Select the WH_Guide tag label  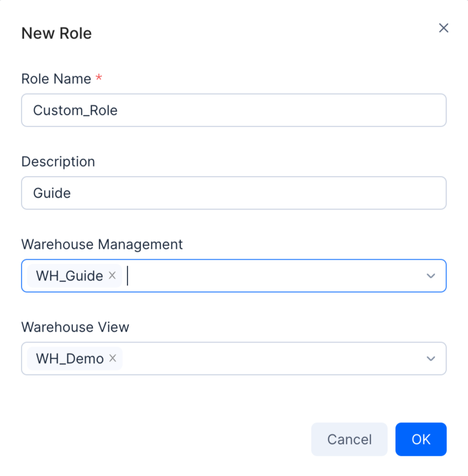point(69,276)
